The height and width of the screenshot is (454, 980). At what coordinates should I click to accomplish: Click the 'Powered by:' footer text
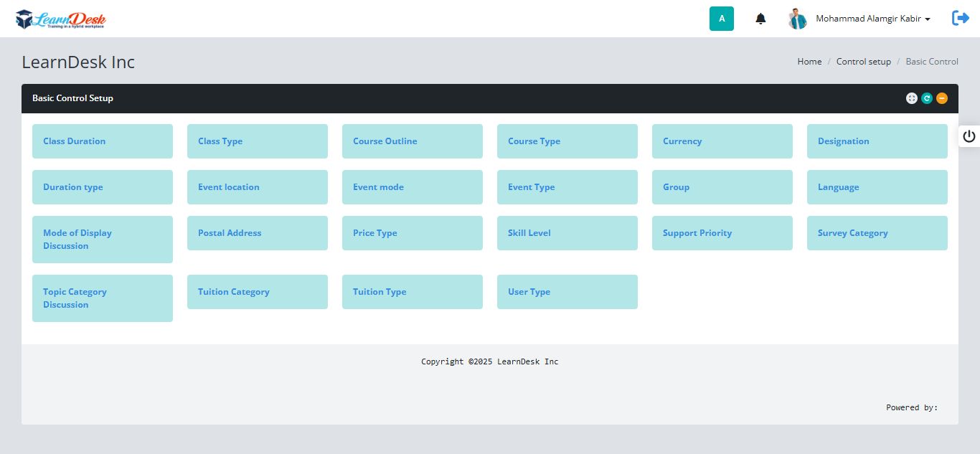pyautogui.click(x=912, y=407)
